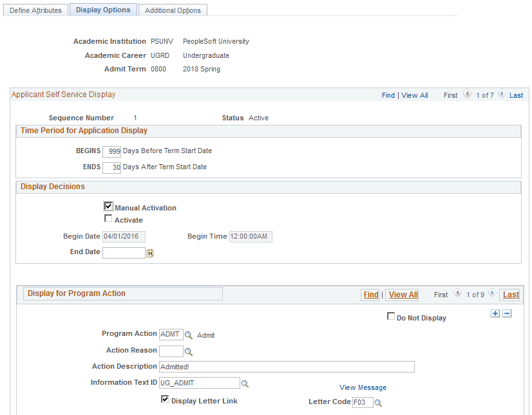
Task: Disable the Manual Activation checkbox
Action: (108, 207)
